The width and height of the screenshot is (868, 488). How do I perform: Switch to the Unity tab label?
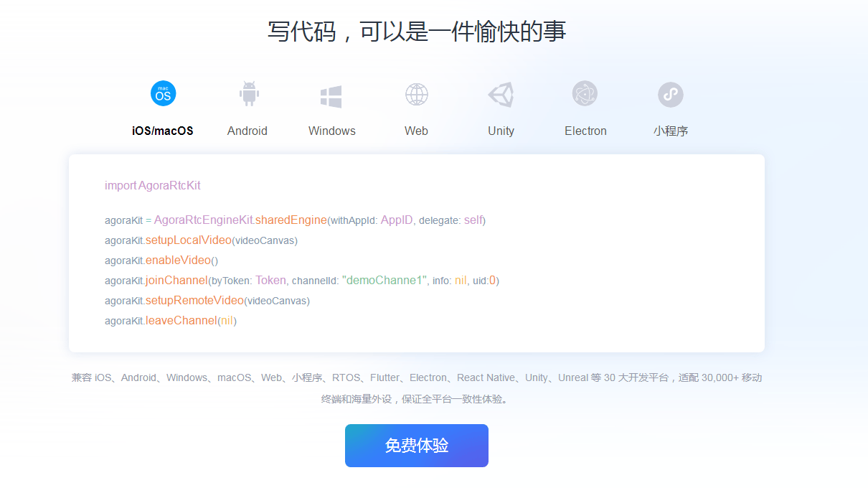(x=501, y=131)
